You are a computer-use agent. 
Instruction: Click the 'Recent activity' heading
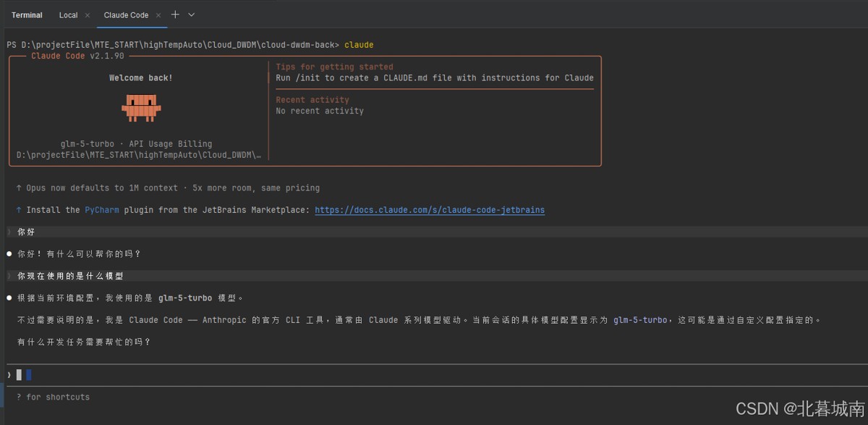[312, 100]
